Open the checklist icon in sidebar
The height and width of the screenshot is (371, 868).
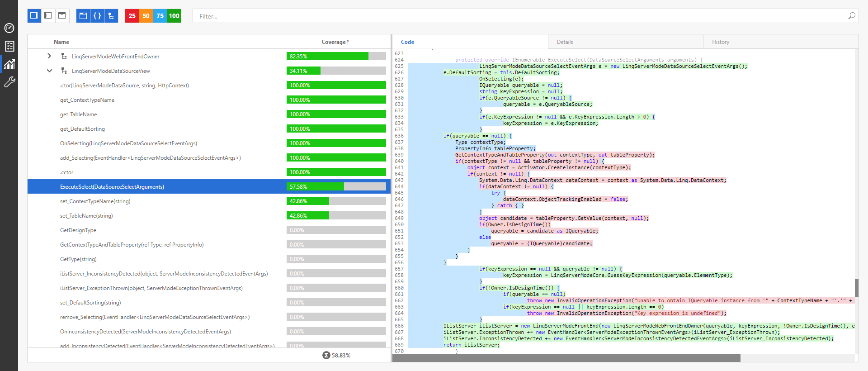[x=9, y=46]
